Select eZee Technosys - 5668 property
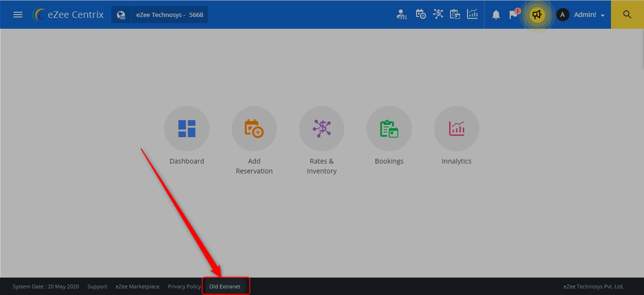 (169, 15)
